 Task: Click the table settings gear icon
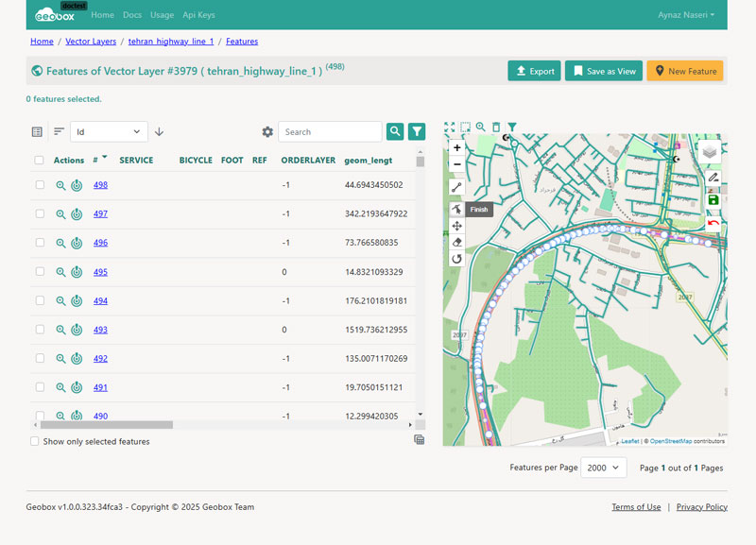tap(267, 132)
